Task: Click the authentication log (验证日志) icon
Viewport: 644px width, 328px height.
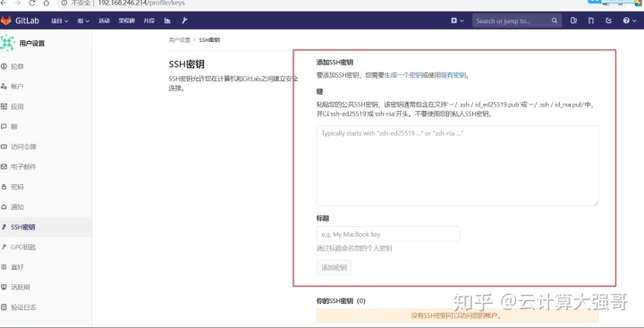Action: [x=4, y=307]
